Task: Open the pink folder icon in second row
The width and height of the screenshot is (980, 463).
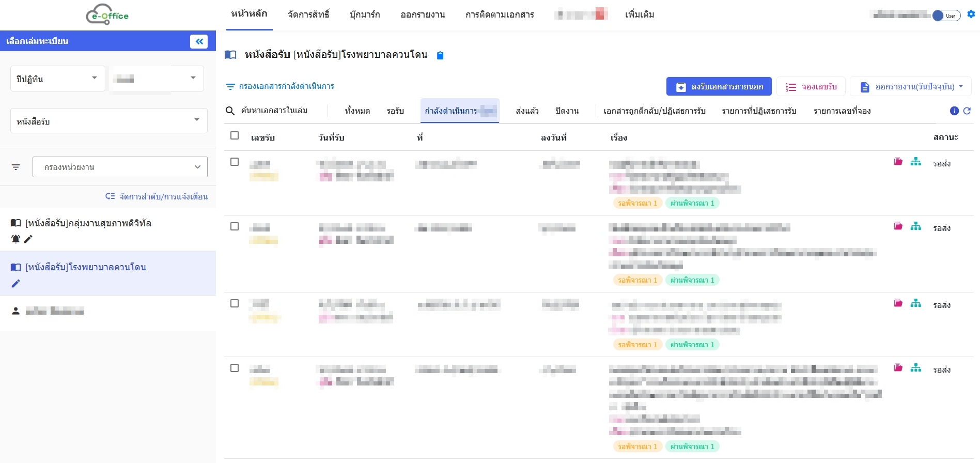Action: point(898,226)
